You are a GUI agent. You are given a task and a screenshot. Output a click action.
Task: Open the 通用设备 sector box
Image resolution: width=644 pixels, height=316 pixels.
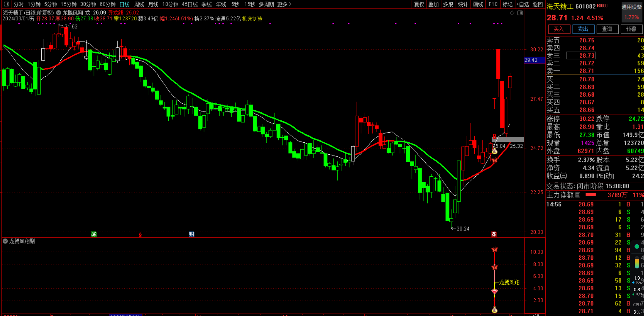(632, 12)
